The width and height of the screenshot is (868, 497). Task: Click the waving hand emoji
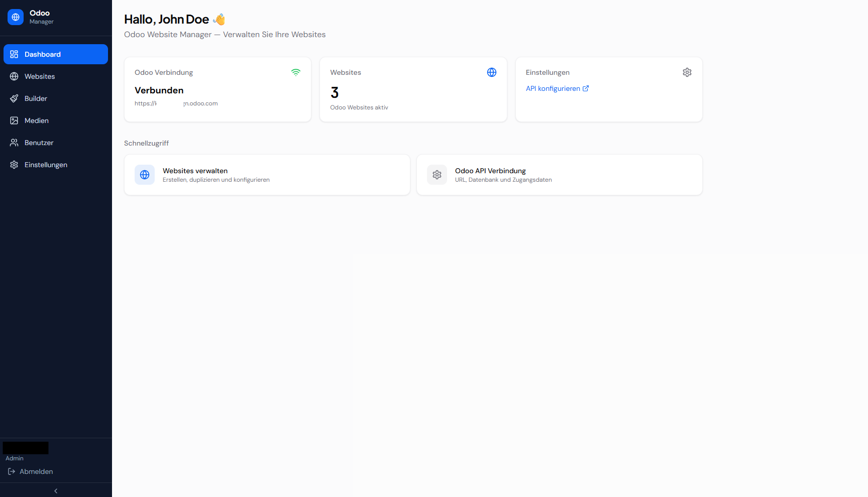pyautogui.click(x=219, y=20)
